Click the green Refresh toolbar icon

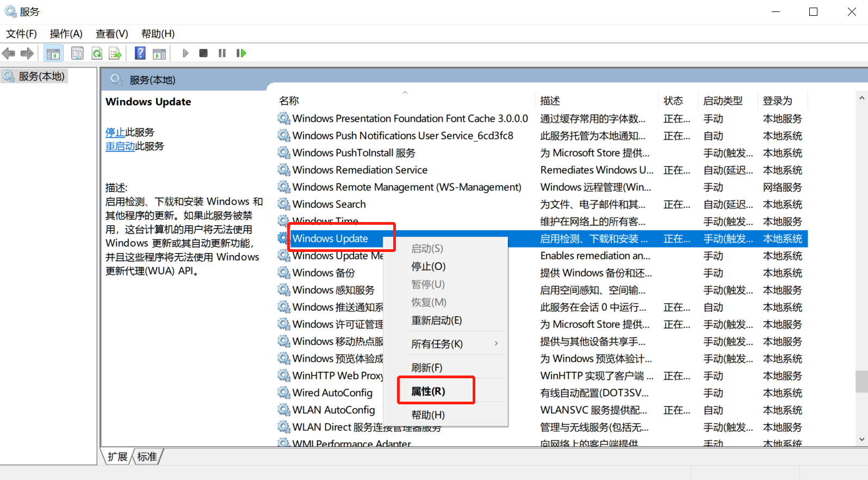[97, 53]
